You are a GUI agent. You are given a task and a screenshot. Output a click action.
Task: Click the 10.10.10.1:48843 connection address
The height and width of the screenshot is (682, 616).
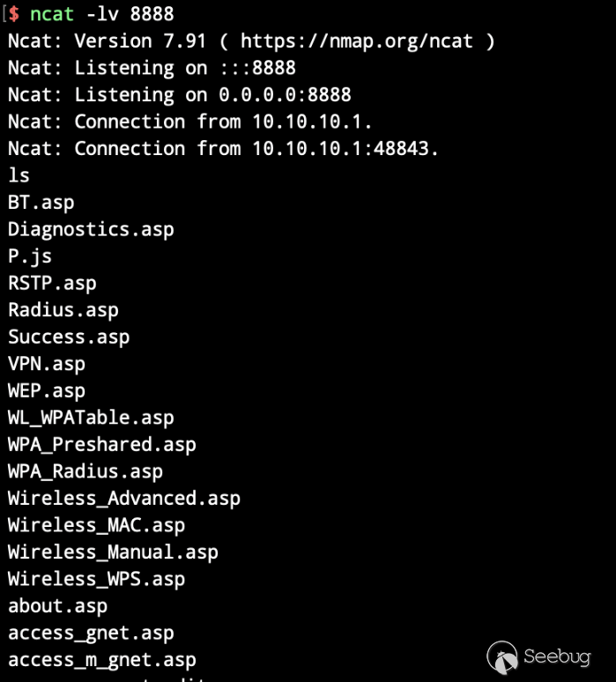point(345,148)
